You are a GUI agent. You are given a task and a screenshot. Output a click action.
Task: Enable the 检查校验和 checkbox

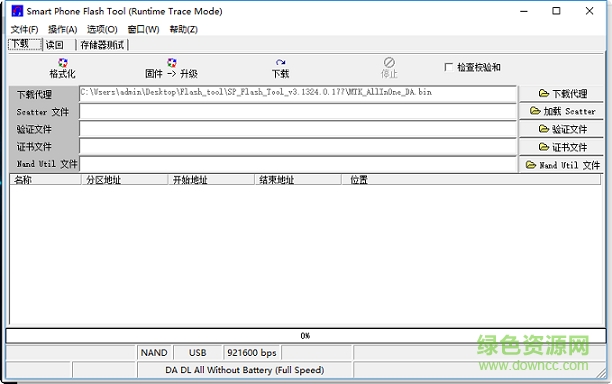pos(449,67)
